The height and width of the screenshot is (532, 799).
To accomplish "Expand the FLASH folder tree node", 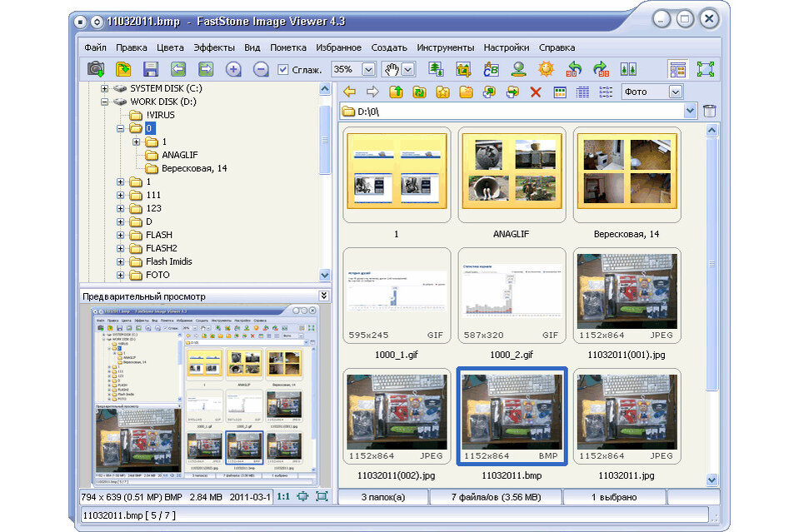I will [x=120, y=236].
